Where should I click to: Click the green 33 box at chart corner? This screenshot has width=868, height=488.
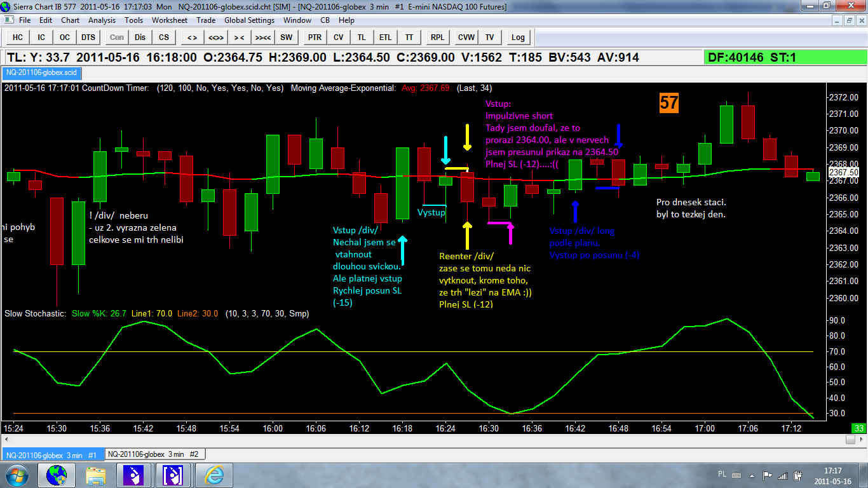pos(858,428)
